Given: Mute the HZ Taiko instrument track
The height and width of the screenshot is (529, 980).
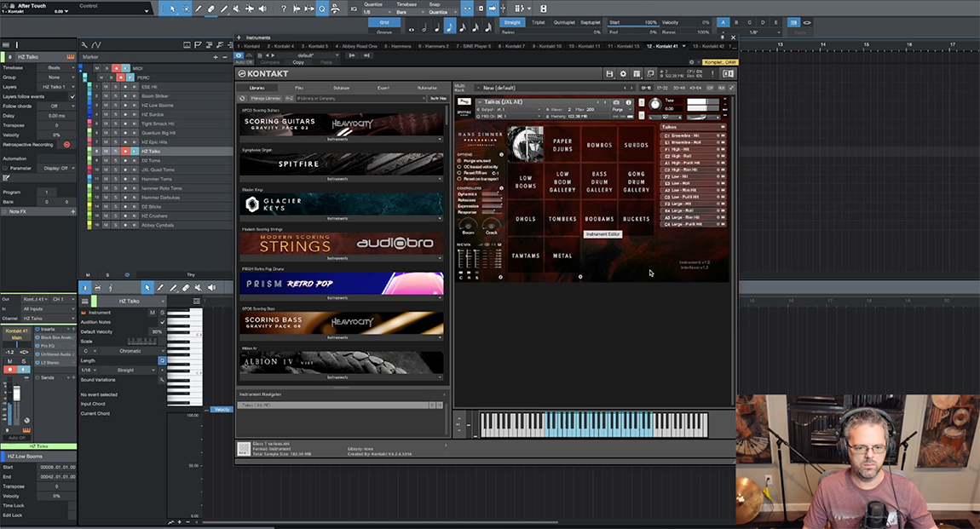Looking at the screenshot, I should pos(105,152).
